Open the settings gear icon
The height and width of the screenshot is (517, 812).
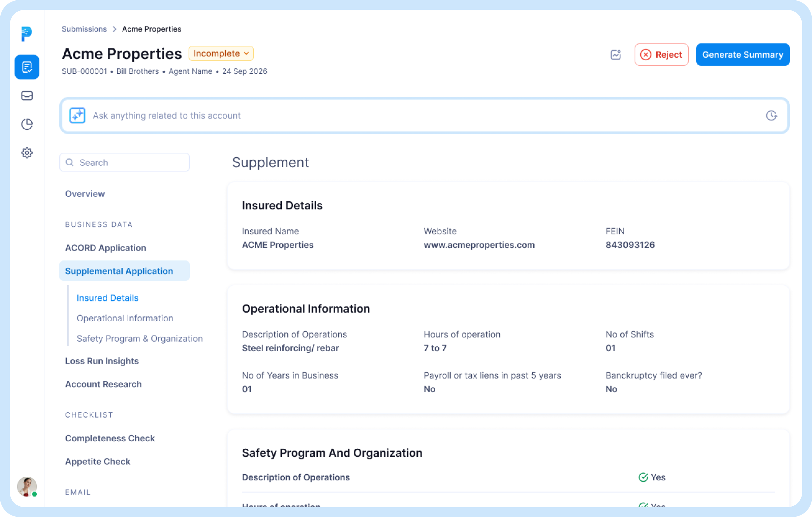[x=27, y=153]
